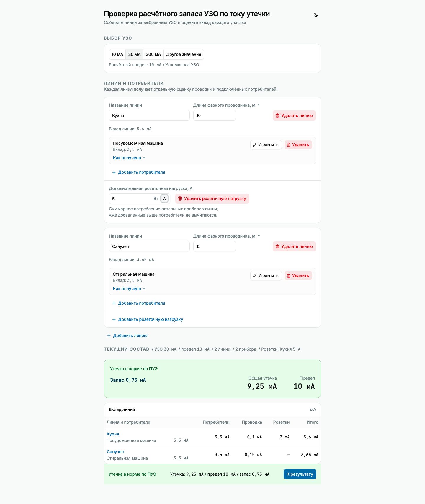Click the Общая утечка 9,25 мА value
Image resolution: width=425 pixels, height=504 pixels.
tap(262, 386)
